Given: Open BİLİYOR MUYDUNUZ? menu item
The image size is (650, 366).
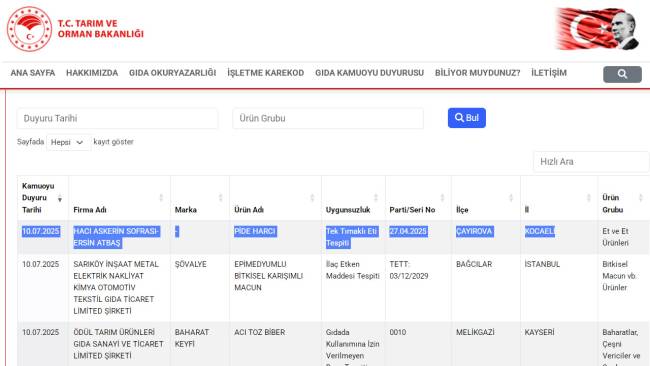Looking at the screenshot, I should 478,73.
